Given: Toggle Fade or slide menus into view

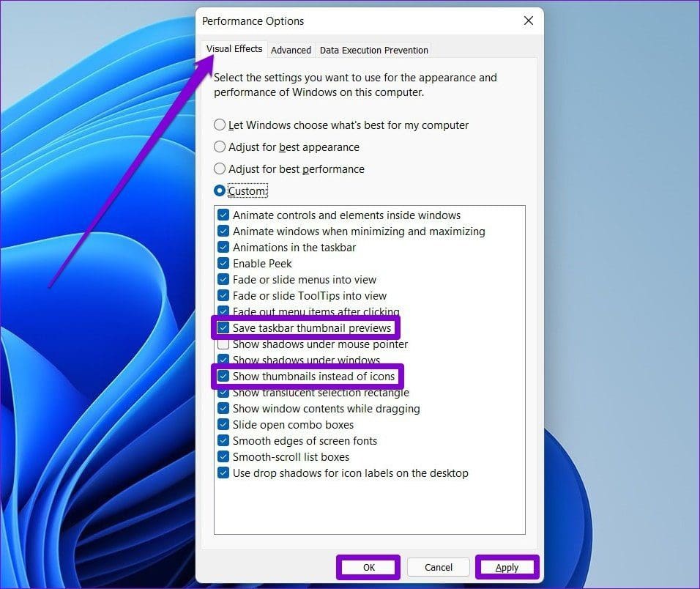Looking at the screenshot, I should (223, 280).
